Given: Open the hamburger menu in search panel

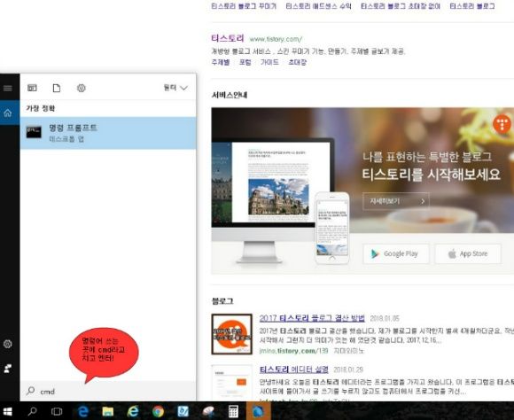Looking at the screenshot, I should click(x=8, y=88).
